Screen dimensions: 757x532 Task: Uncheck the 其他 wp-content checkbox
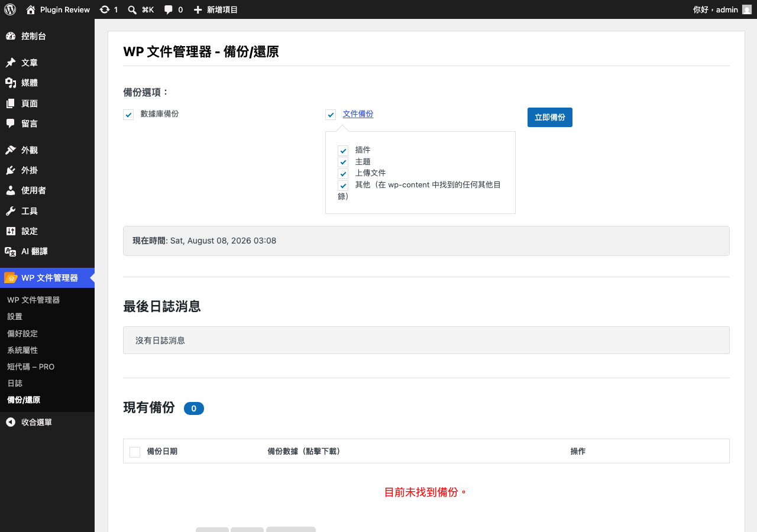(x=343, y=186)
